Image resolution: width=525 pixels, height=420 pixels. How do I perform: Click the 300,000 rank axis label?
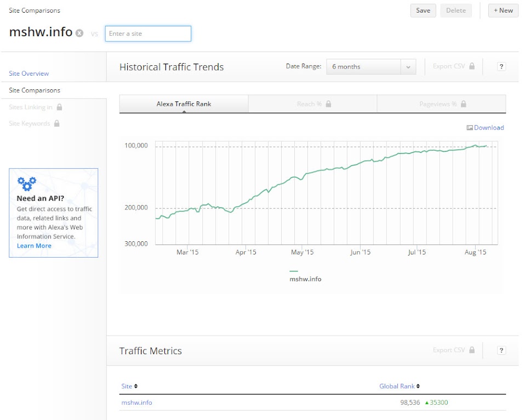tap(136, 243)
